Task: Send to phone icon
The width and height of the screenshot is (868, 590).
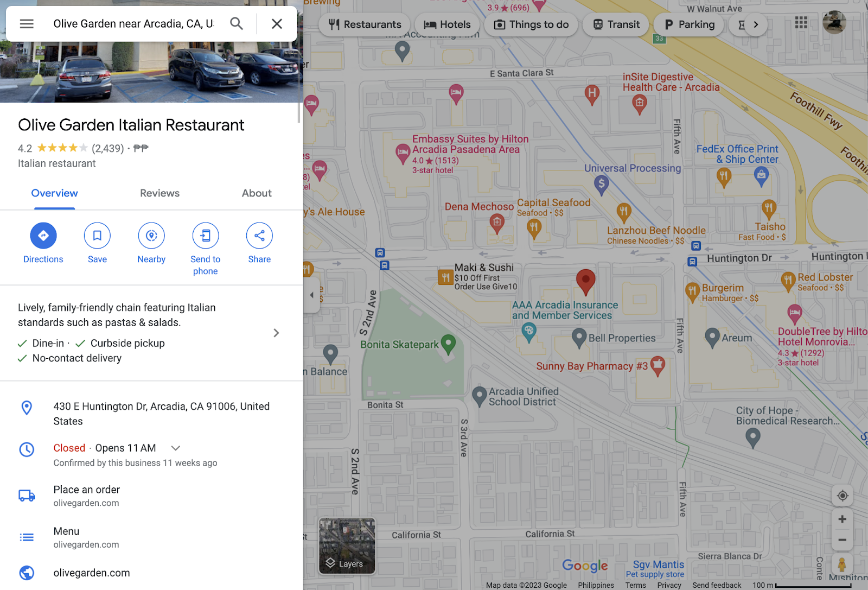Action: pyautogui.click(x=206, y=236)
